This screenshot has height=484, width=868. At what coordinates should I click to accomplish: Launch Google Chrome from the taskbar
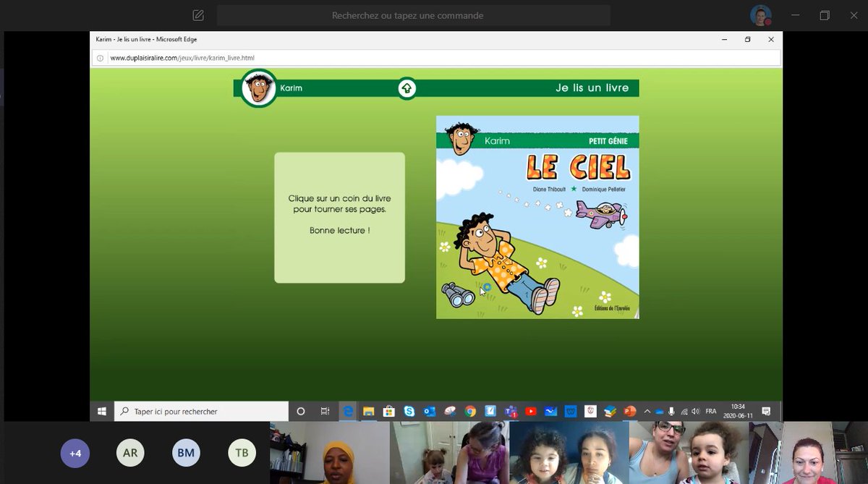coord(469,411)
